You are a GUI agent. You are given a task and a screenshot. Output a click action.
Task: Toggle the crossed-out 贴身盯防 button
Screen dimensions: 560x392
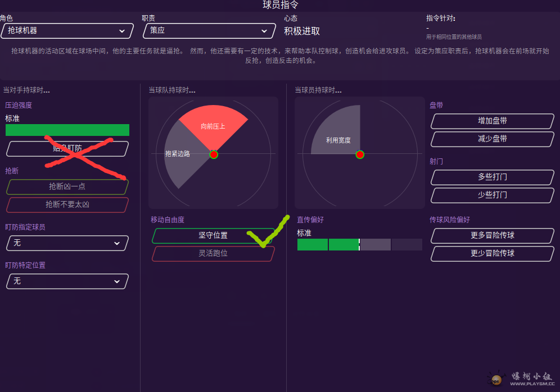click(x=67, y=149)
